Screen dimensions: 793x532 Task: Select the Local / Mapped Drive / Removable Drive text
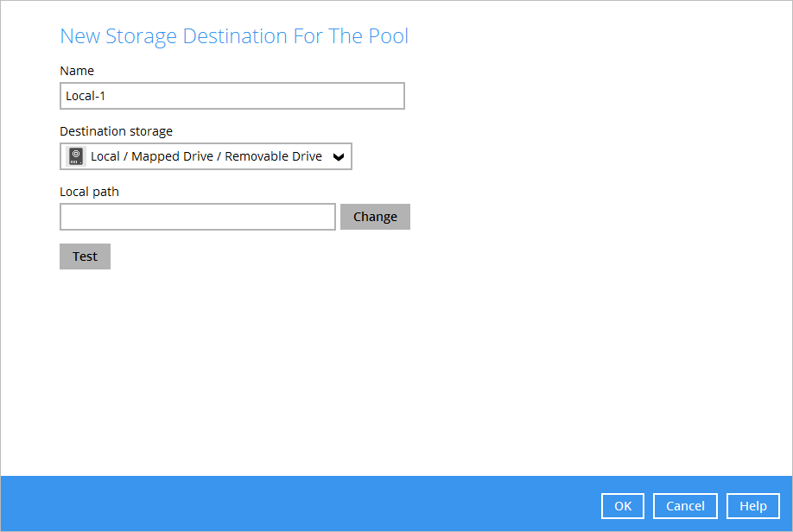(206, 156)
